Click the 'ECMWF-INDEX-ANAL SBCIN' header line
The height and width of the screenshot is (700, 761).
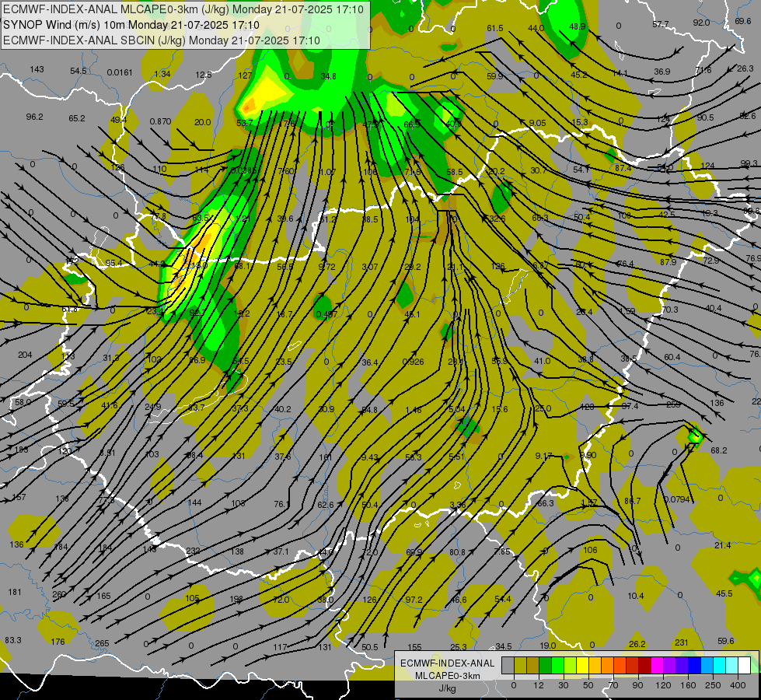[x=162, y=40]
